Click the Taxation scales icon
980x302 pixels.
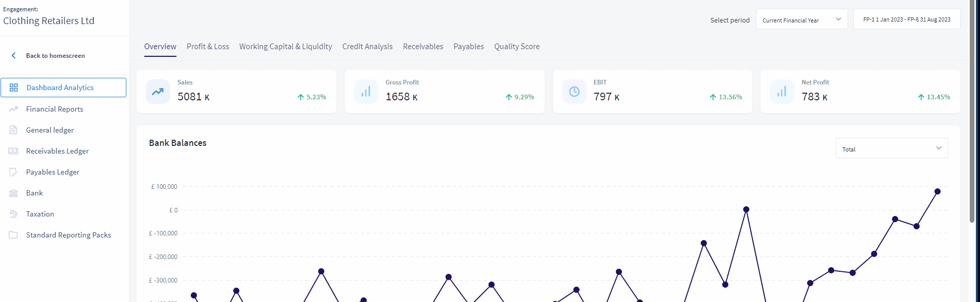(14, 214)
